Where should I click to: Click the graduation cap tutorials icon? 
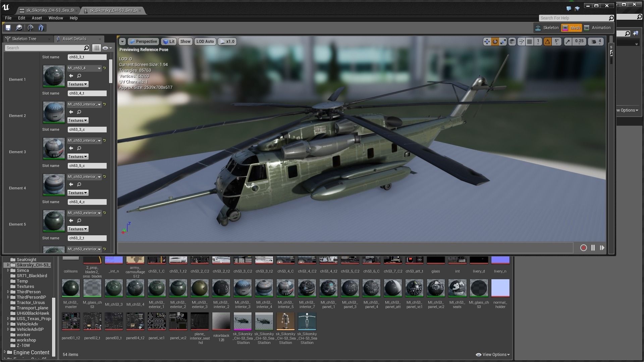[x=577, y=8]
